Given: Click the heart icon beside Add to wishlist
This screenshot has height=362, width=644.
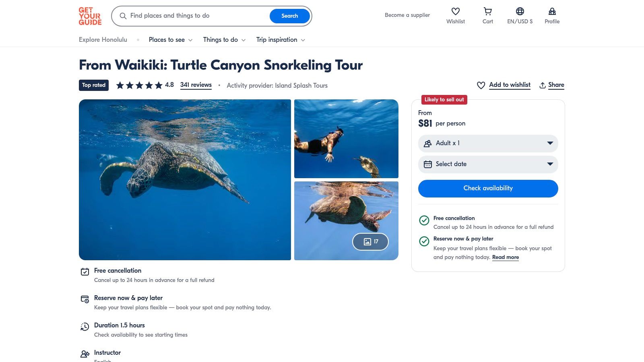Looking at the screenshot, I should [x=481, y=85].
